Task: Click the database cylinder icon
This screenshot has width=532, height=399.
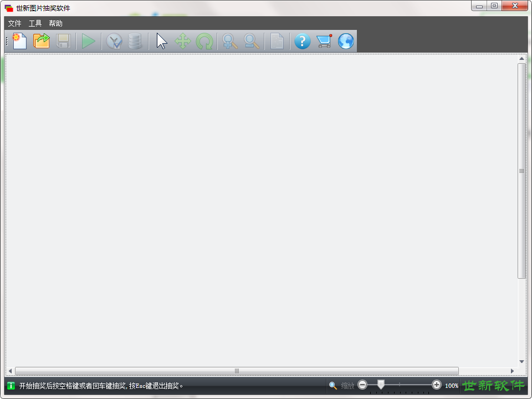Action: click(x=135, y=41)
